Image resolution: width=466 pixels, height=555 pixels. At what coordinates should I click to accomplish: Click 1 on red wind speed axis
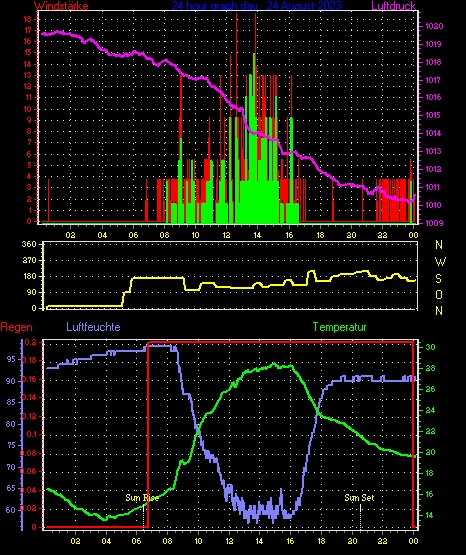coord(29,211)
